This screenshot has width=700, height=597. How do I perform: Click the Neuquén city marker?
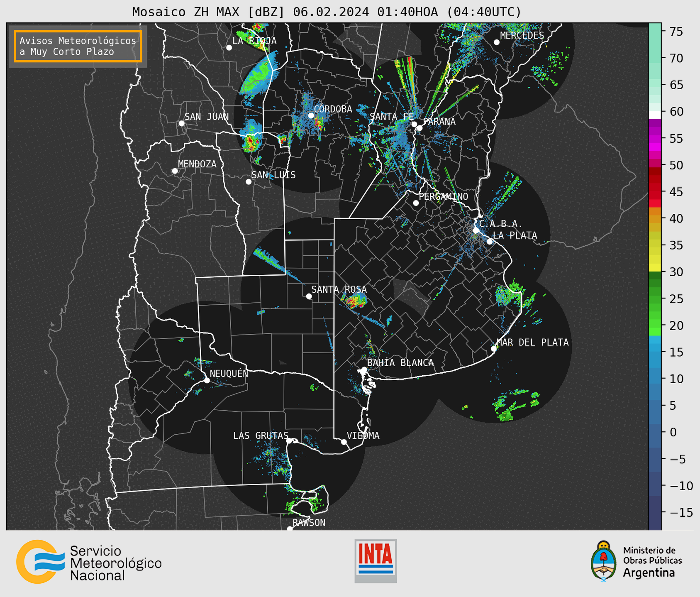pos(207,380)
